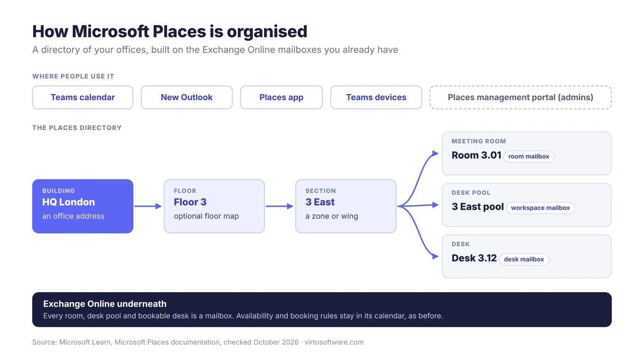This screenshot has width=644, height=362.
Task: Click 'THE PLACES DIRECTORY' label
Action: click(x=77, y=128)
